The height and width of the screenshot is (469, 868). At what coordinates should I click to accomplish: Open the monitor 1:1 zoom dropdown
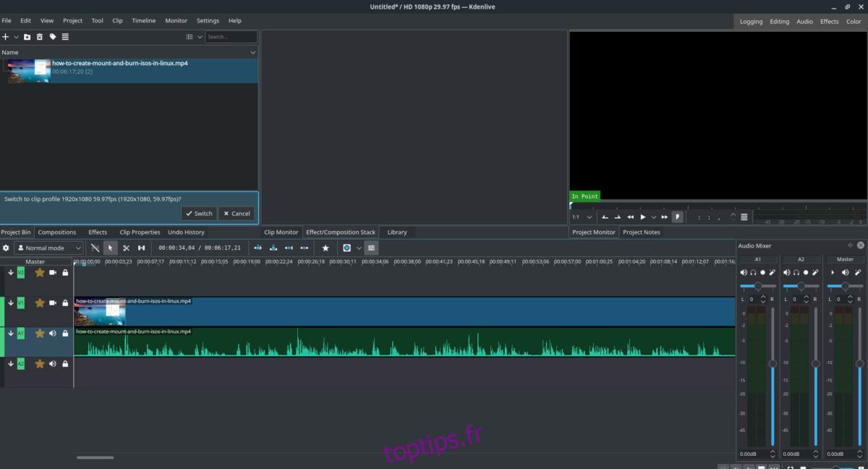582,217
